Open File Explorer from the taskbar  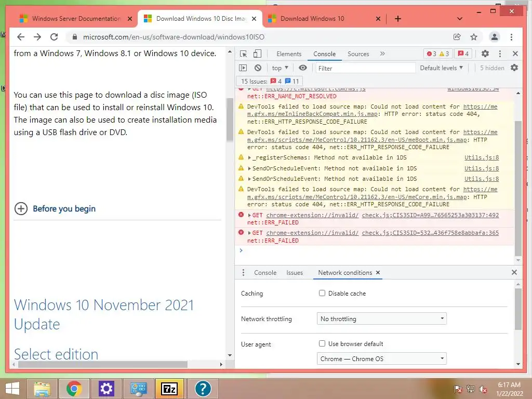[42, 389]
